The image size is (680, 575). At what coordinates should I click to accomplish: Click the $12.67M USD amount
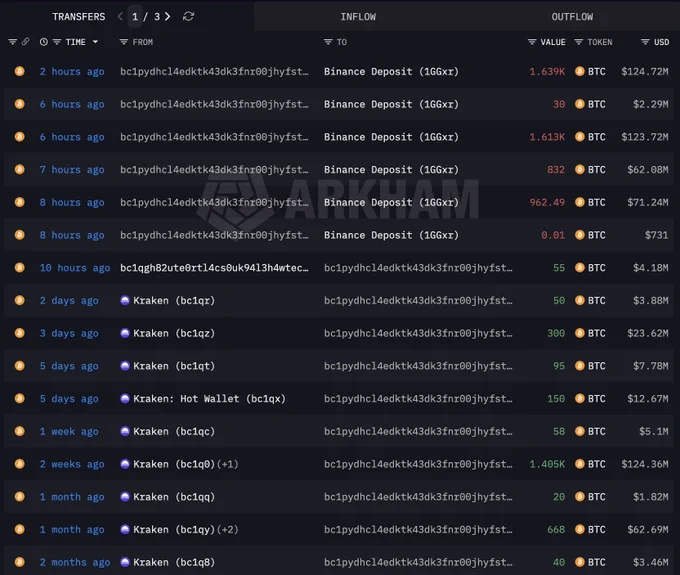tap(647, 399)
